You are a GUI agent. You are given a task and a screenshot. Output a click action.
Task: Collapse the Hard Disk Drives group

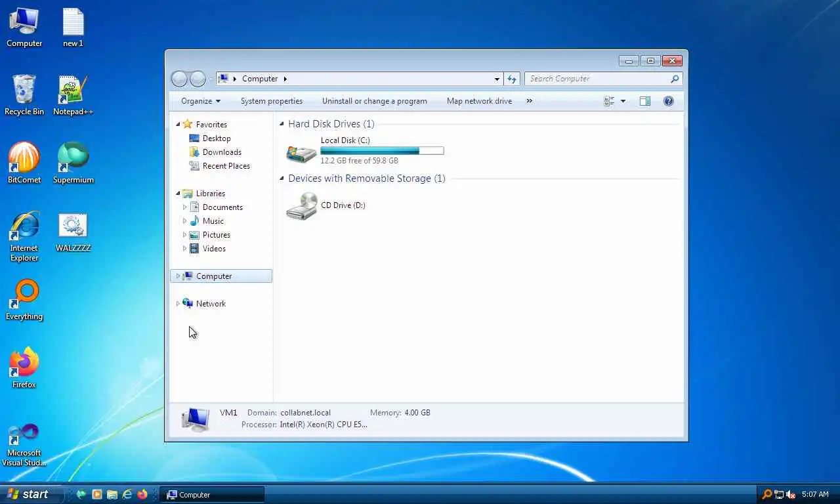282,124
